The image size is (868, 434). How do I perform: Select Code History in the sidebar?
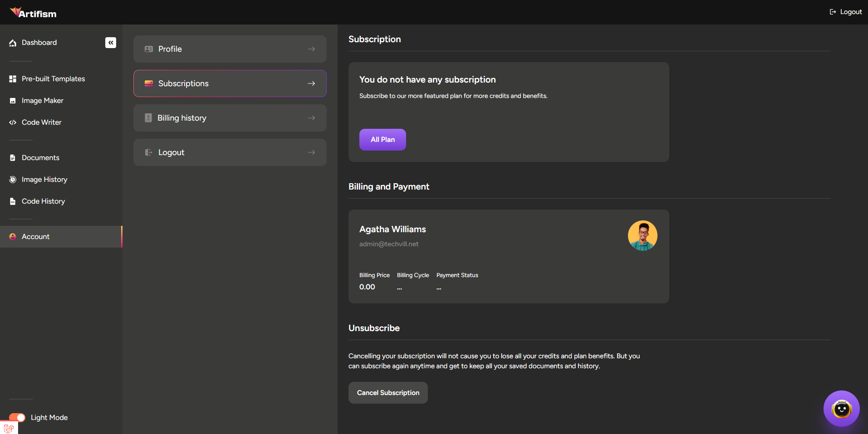[43, 201]
